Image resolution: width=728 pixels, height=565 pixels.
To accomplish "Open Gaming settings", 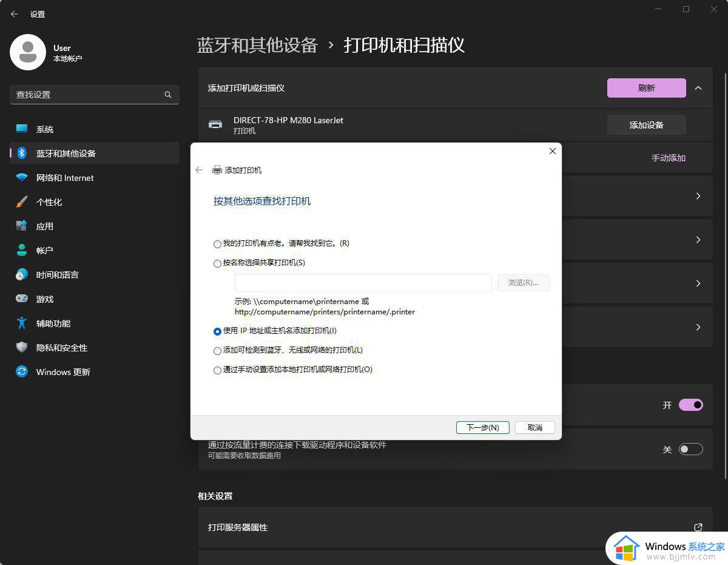I will tap(95, 299).
